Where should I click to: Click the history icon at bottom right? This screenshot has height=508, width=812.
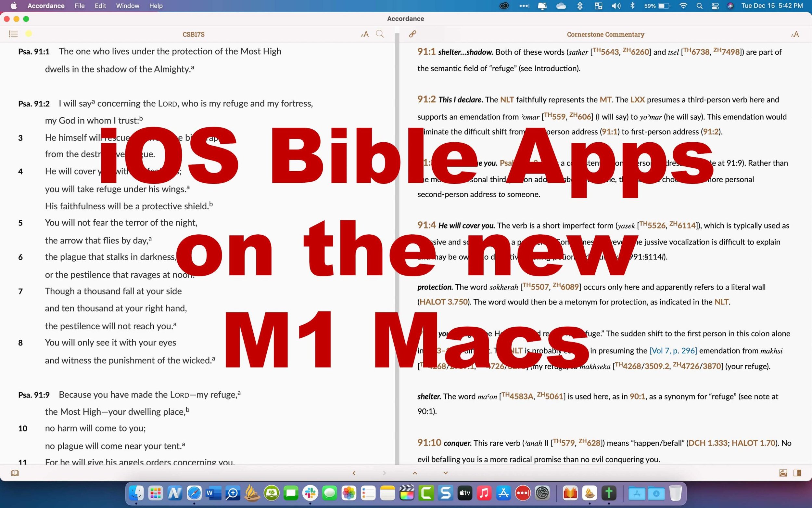pyautogui.click(x=783, y=473)
